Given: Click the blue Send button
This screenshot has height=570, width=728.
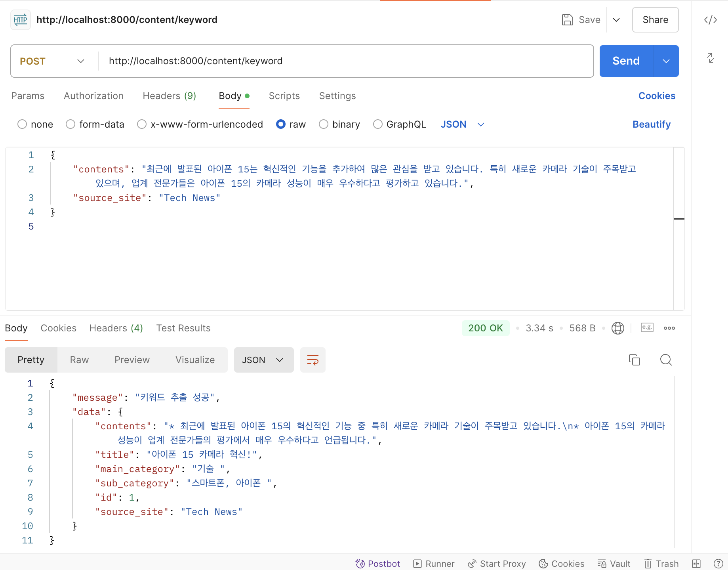Looking at the screenshot, I should click(x=626, y=61).
